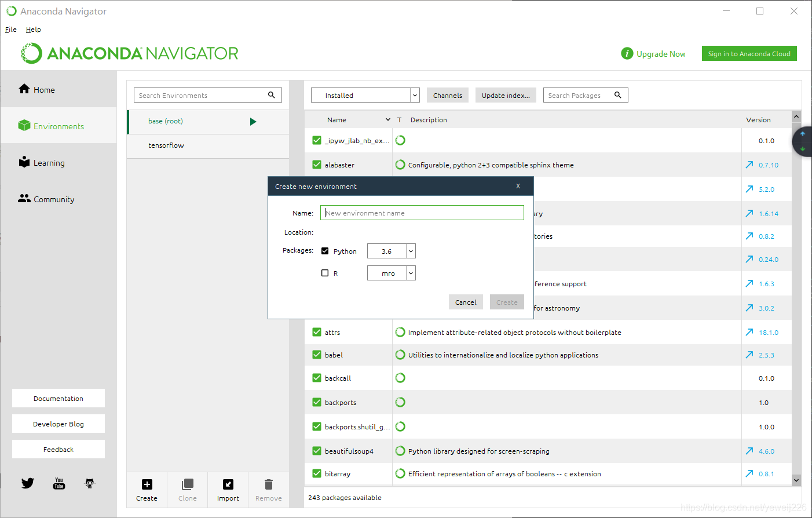Click upgrade arrow for bitarray version 0.8.1
This screenshot has width=812, height=518.
pyautogui.click(x=749, y=474)
